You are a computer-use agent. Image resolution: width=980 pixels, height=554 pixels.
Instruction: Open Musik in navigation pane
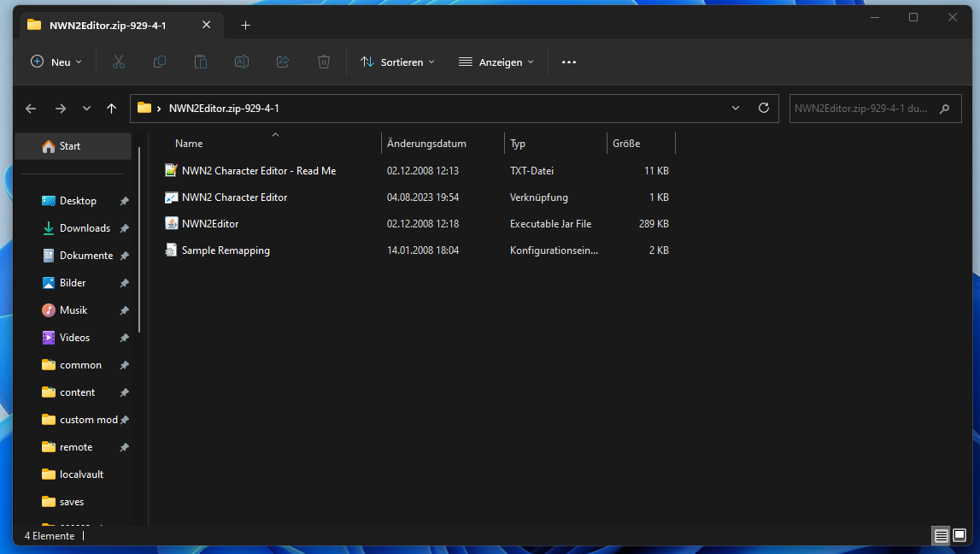[x=73, y=310]
